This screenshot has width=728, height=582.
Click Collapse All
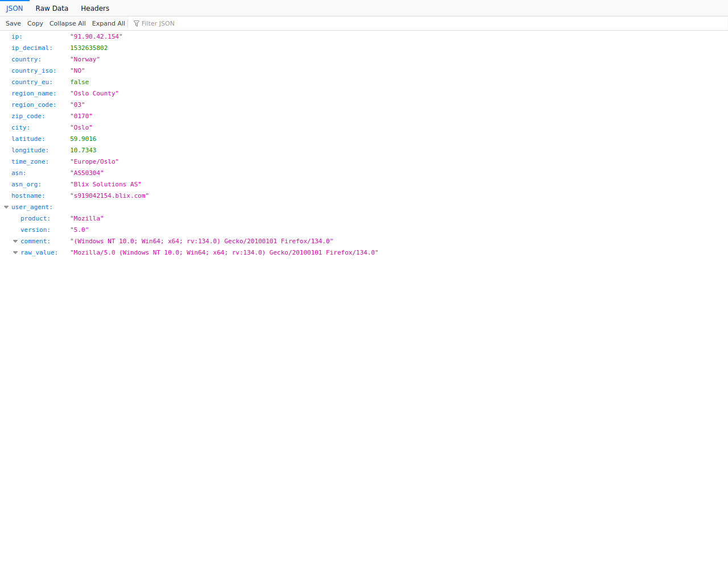(68, 23)
